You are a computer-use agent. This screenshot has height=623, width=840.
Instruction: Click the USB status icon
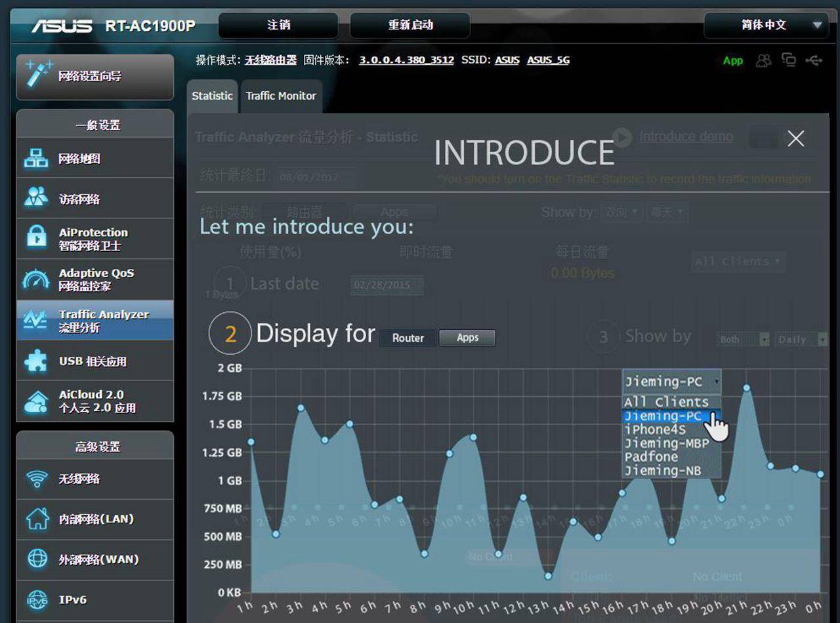click(814, 60)
